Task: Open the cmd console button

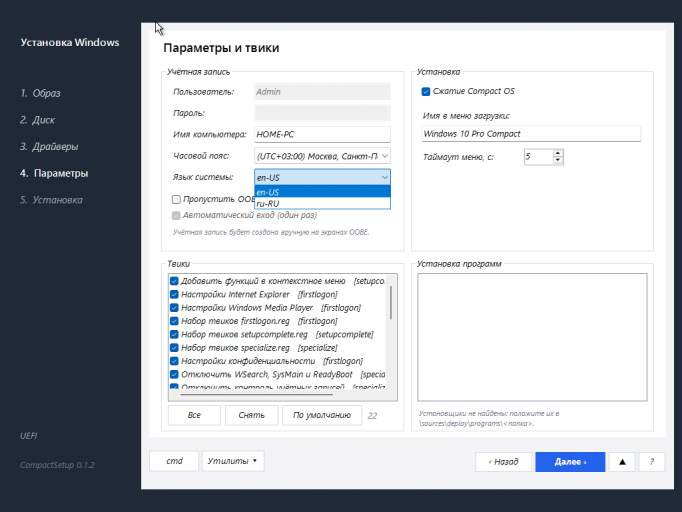Action: 174,461
